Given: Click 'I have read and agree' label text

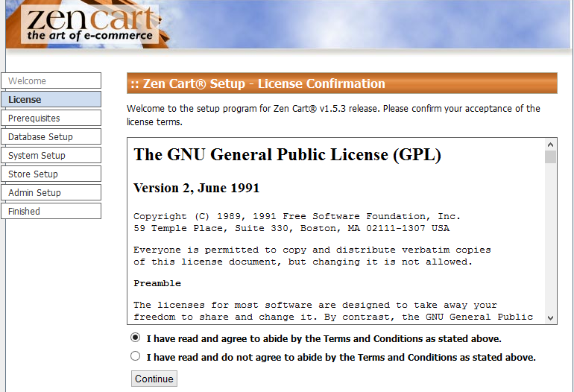Looking at the screenshot, I should [324, 338].
